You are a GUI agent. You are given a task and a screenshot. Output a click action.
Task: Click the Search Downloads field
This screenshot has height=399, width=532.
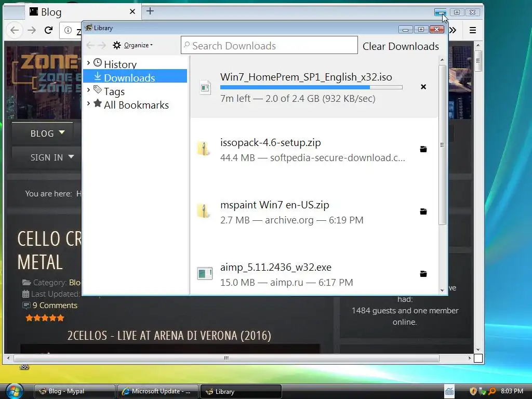click(270, 45)
